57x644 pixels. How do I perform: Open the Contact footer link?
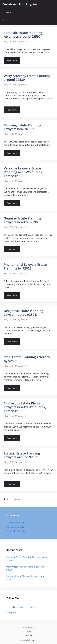coord(28,635)
